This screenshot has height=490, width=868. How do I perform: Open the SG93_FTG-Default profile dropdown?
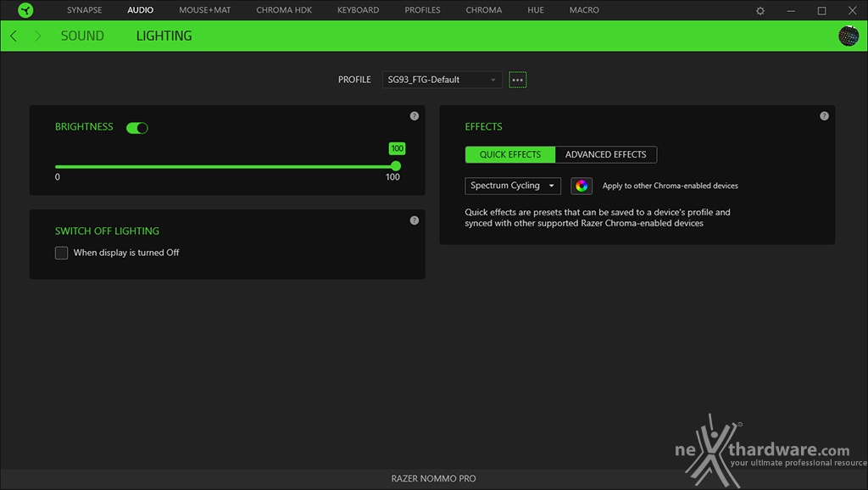[x=442, y=80]
